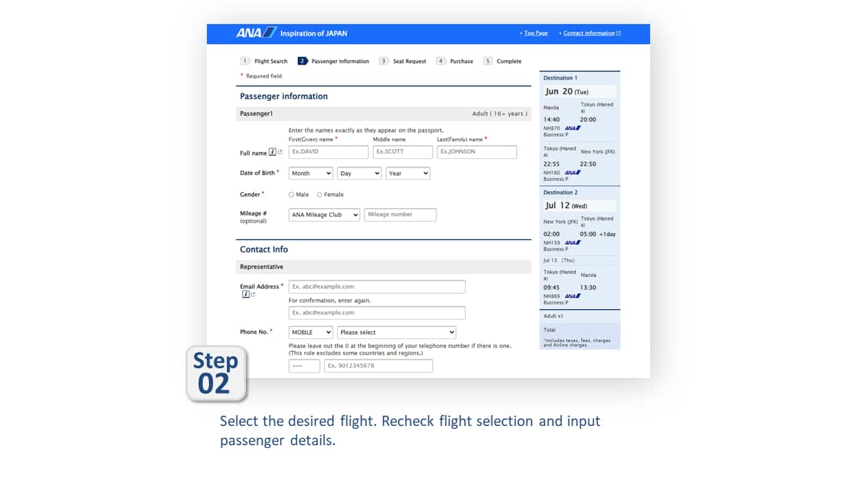This screenshot has height=481, width=868.
Task: Open the ANA Mileage Club program dropdown
Action: click(324, 214)
